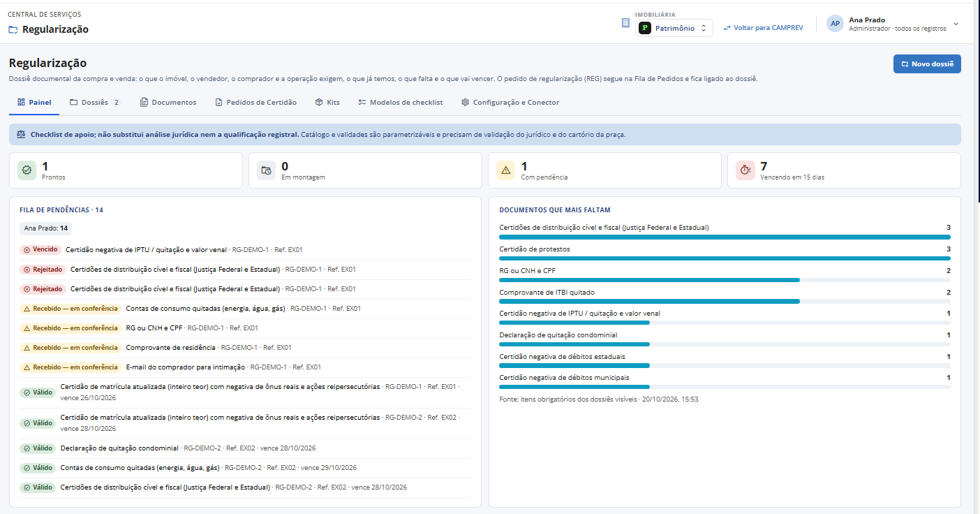980x514 pixels.
Task: Click the 'Fila de Pendências · 14' heading
Action: (61, 210)
